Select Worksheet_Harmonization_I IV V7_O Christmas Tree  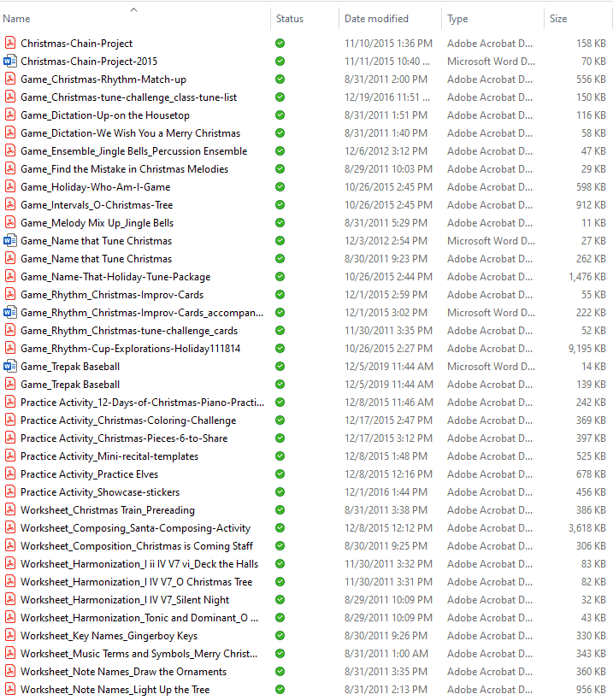tap(136, 582)
